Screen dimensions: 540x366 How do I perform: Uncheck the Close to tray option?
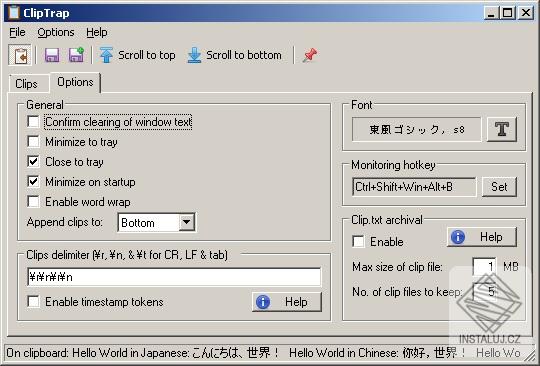coord(33,161)
